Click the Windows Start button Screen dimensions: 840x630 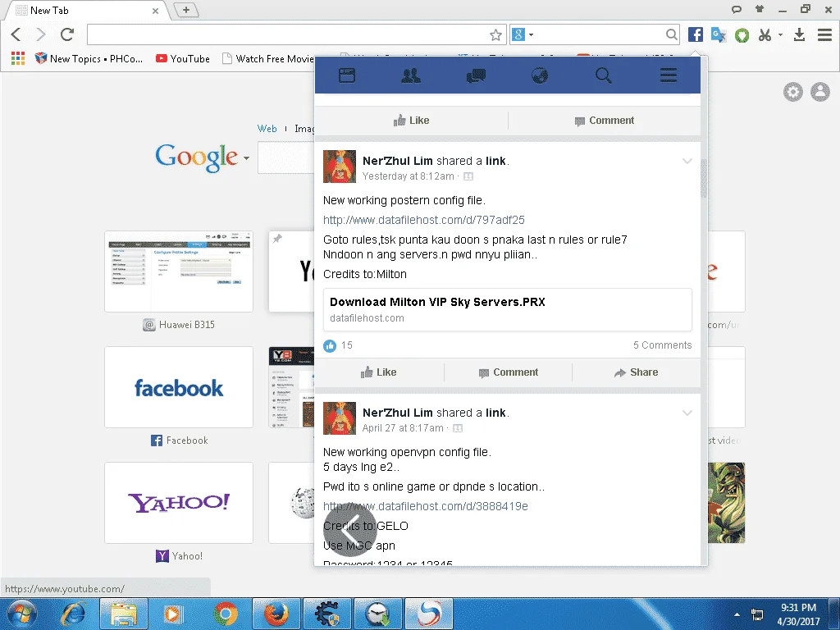(22, 614)
